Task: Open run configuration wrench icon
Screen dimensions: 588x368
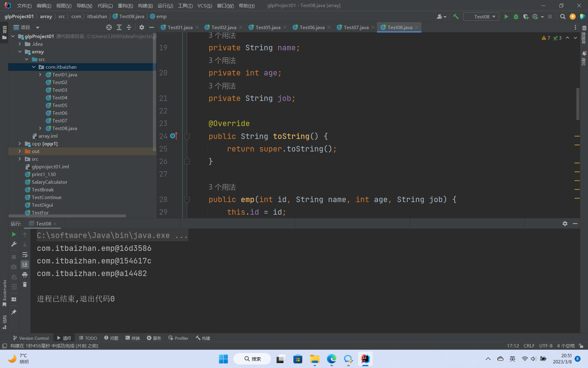Action: click(x=14, y=244)
